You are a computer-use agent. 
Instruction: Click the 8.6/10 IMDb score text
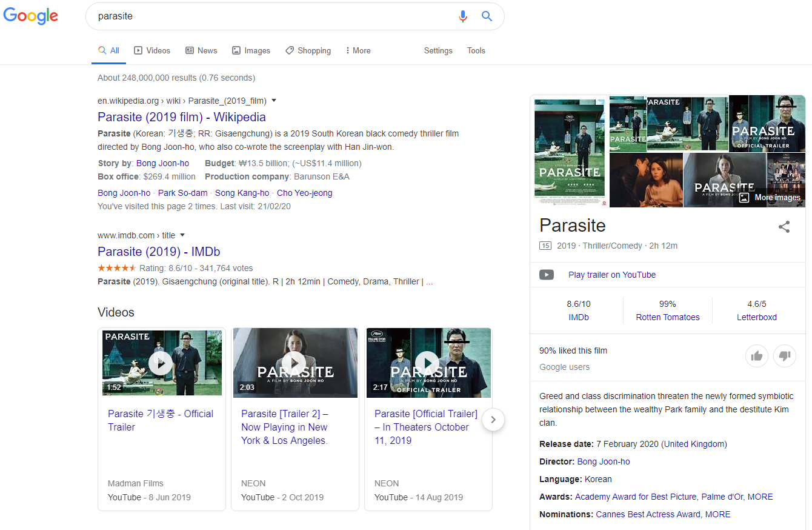coord(579,304)
